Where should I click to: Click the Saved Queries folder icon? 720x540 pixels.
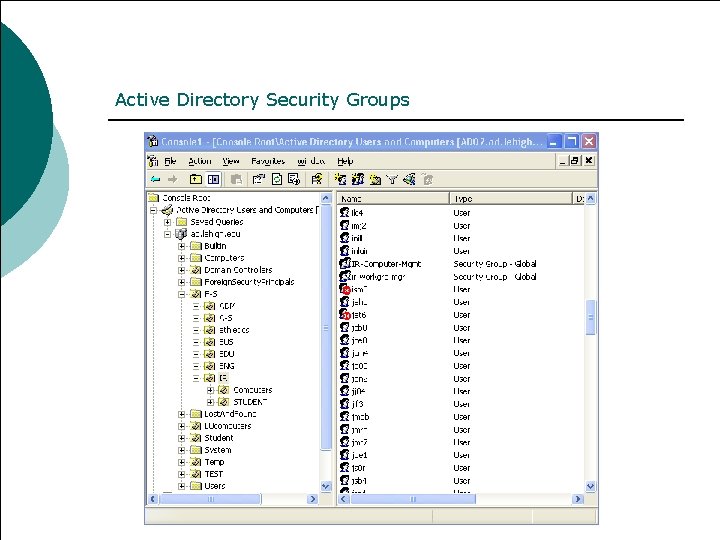[182, 222]
